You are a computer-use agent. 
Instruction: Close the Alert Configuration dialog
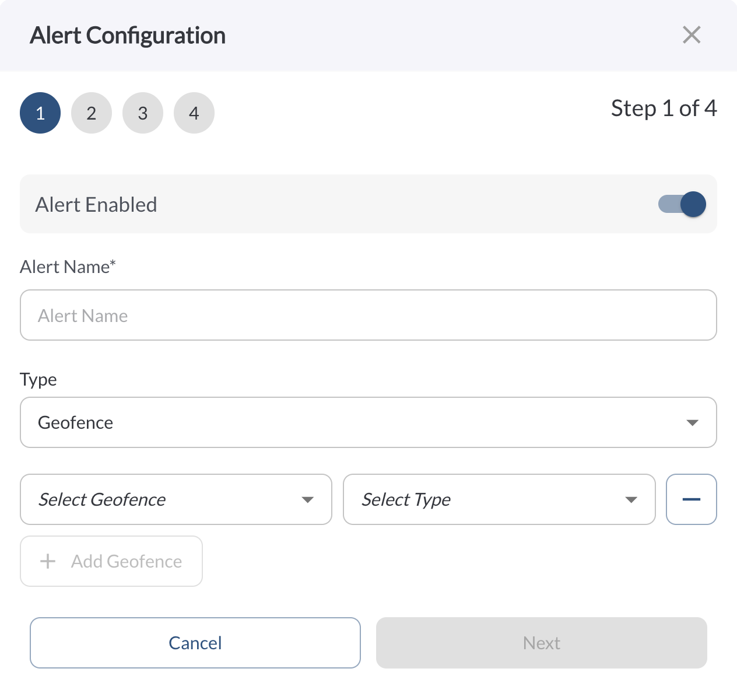click(692, 35)
